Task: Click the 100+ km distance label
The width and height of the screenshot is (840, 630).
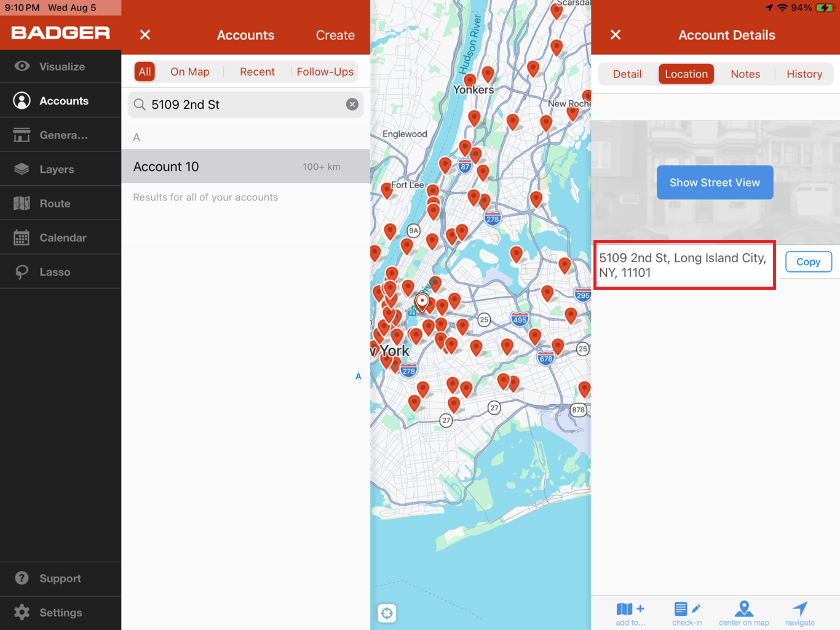Action: coord(322,167)
